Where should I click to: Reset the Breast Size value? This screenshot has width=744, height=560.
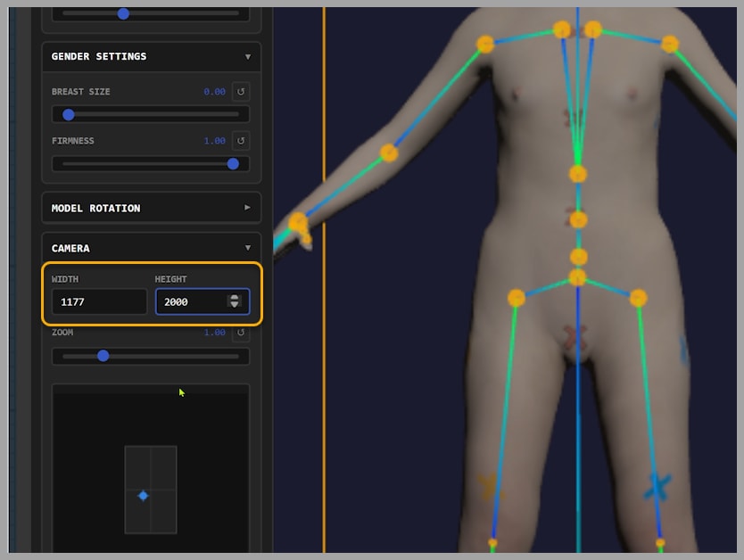point(240,92)
